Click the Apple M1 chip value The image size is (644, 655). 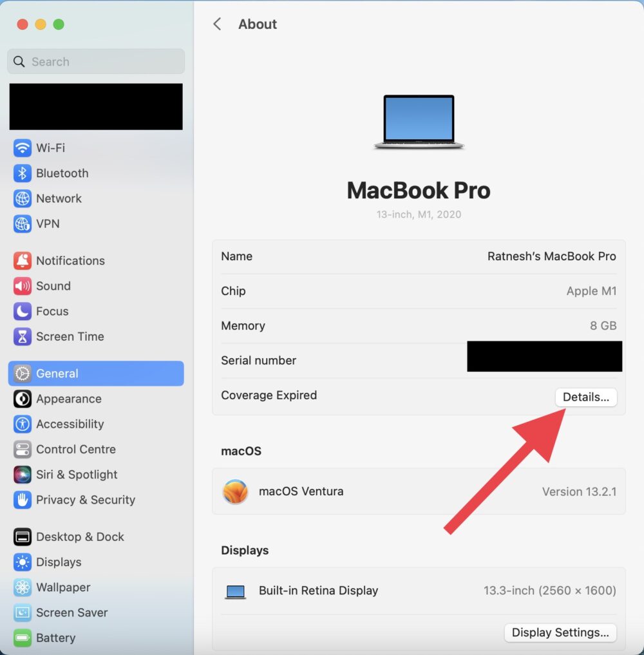(x=591, y=291)
